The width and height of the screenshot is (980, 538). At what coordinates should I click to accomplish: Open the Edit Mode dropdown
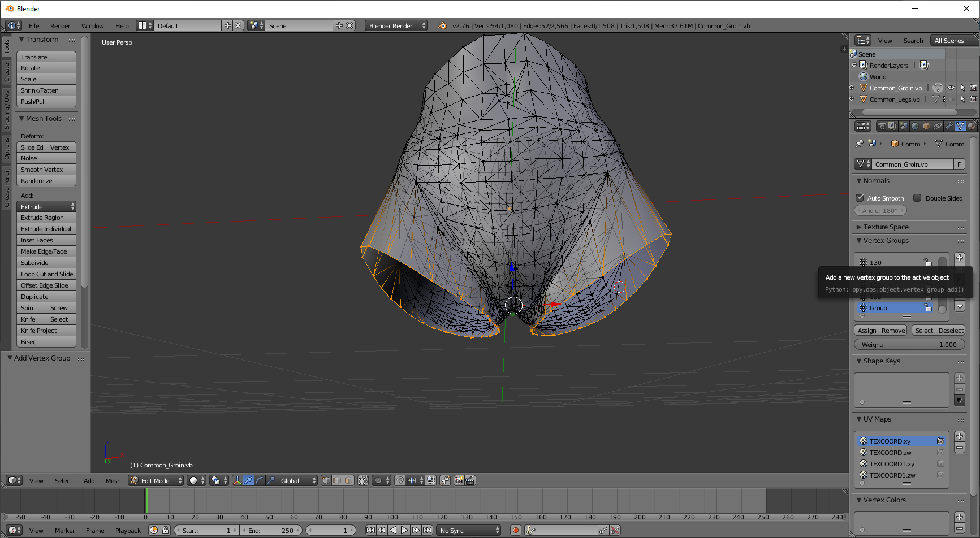coord(156,480)
